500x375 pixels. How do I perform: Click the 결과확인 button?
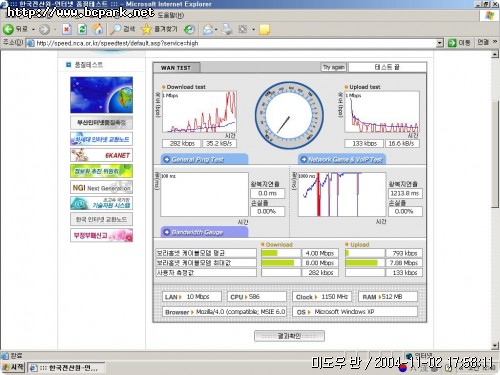(289, 336)
